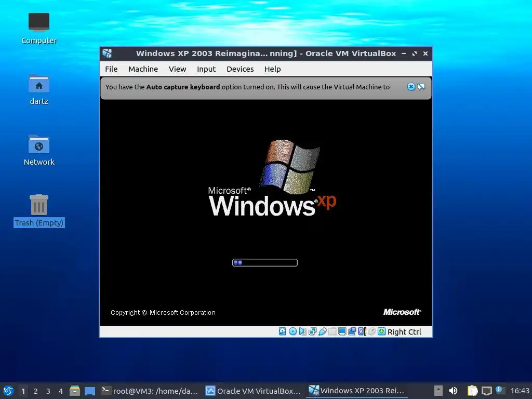532x399 pixels.
Task: Click the optical drive status icon
Action: point(292,331)
